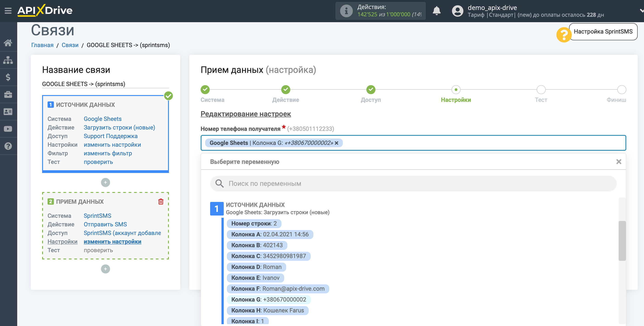Screen dimensions: 644x326
Task: Click Настройка SprintSMS help button
Action: pyautogui.click(x=603, y=31)
